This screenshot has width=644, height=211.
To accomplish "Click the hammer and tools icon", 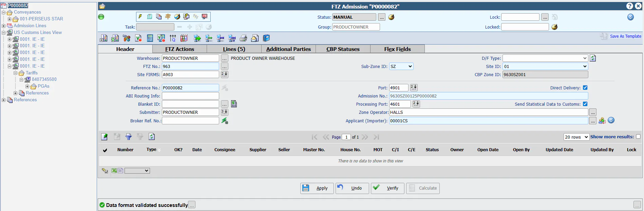I will point(127,38).
